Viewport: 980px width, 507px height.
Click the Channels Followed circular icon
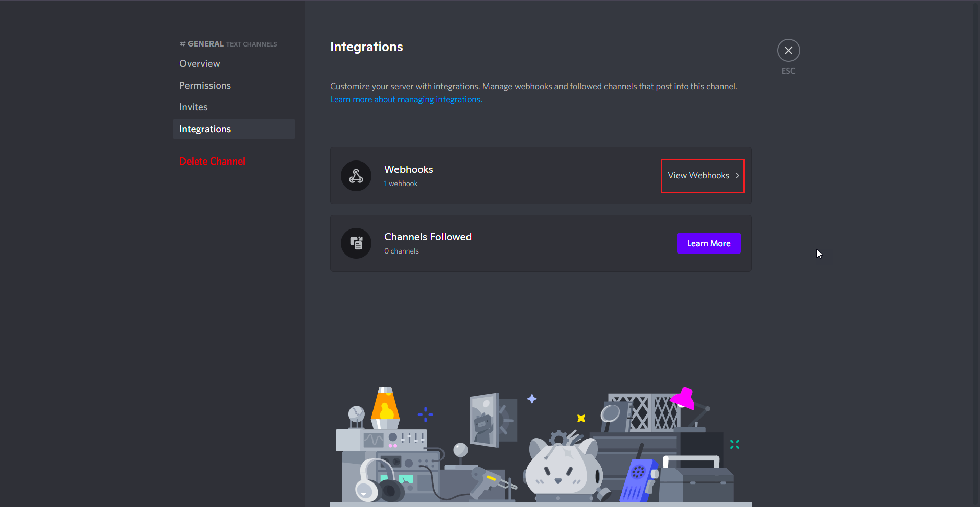(356, 243)
